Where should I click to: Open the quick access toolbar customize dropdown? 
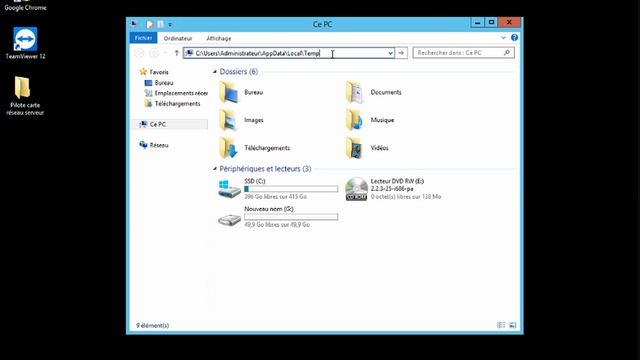[170, 25]
